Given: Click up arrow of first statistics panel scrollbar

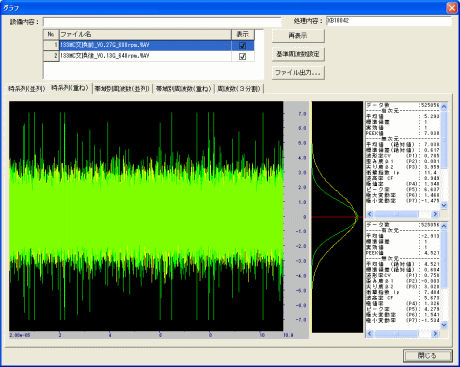Looking at the screenshot, I should [444, 106].
